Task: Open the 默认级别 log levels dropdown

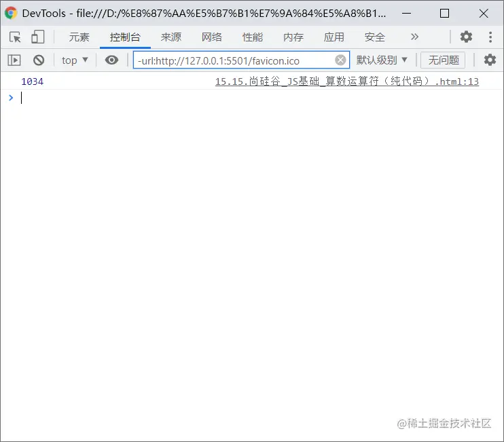Action: [x=382, y=60]
